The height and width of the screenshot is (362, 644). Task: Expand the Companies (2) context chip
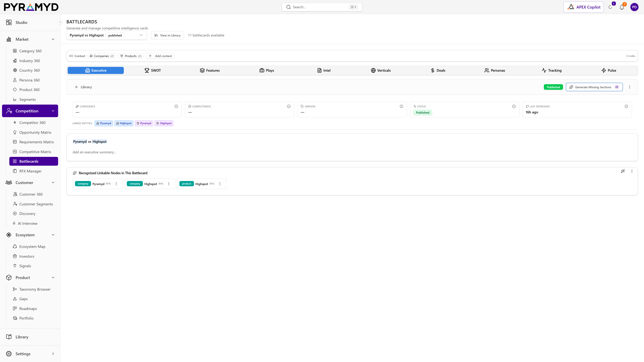102,56
